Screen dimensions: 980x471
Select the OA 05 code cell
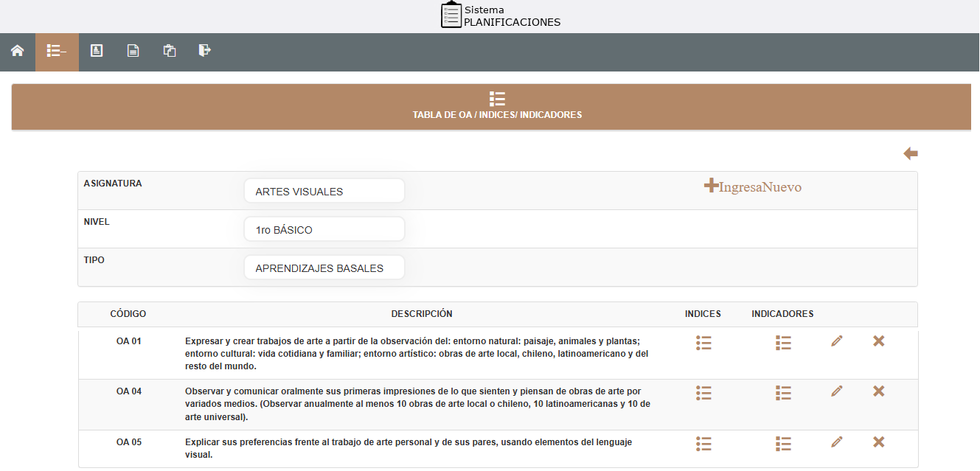(129, 442)
